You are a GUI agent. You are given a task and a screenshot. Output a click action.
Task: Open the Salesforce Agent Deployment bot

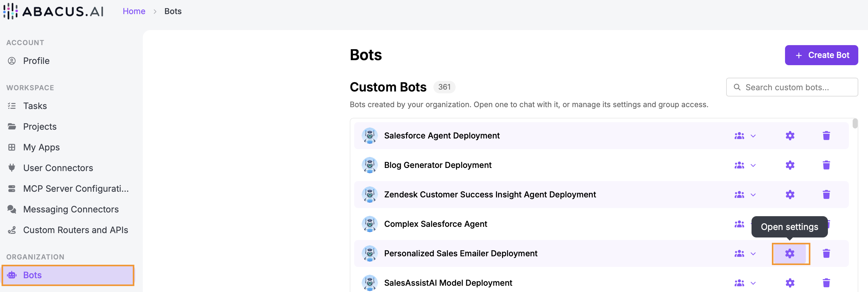tap(442, 136)
